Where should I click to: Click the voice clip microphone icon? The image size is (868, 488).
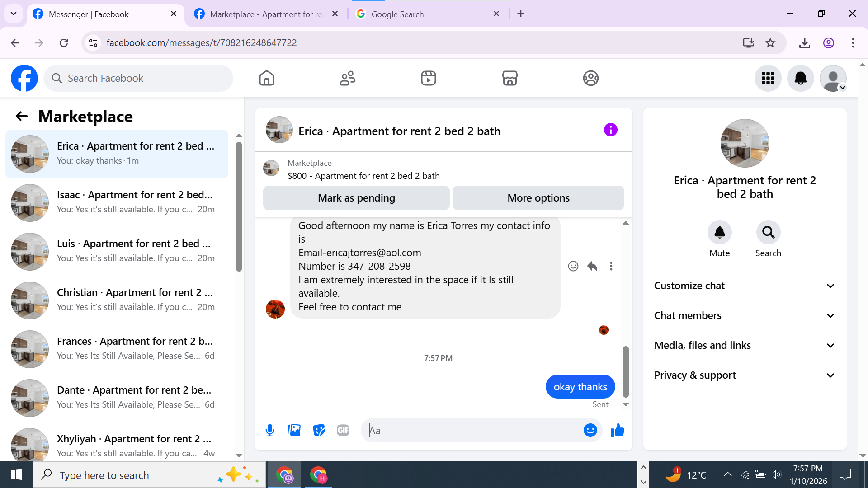tap(270, 430)
